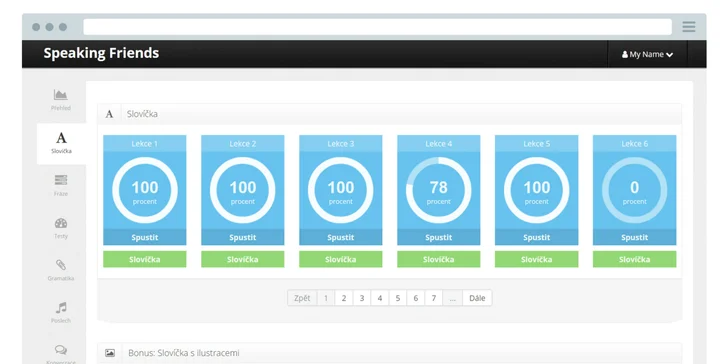Image resolution: width=728 pixels, height=364 pixels.
Task: Click the image icon beside Bonus section
Action: point(110,353)
